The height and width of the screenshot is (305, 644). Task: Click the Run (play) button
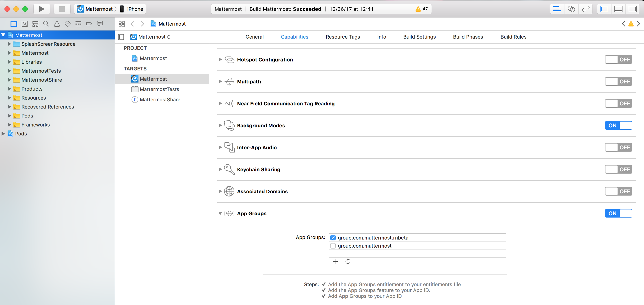(41, 9)
